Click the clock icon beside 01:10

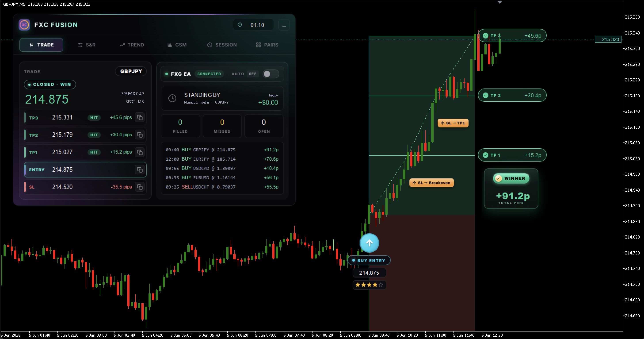coord(240,25)
